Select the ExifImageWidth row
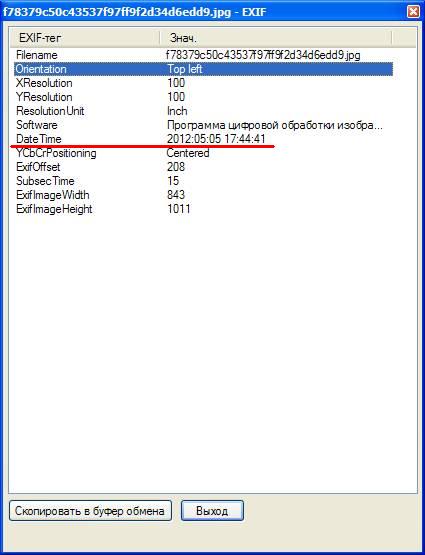 point(203,195)
